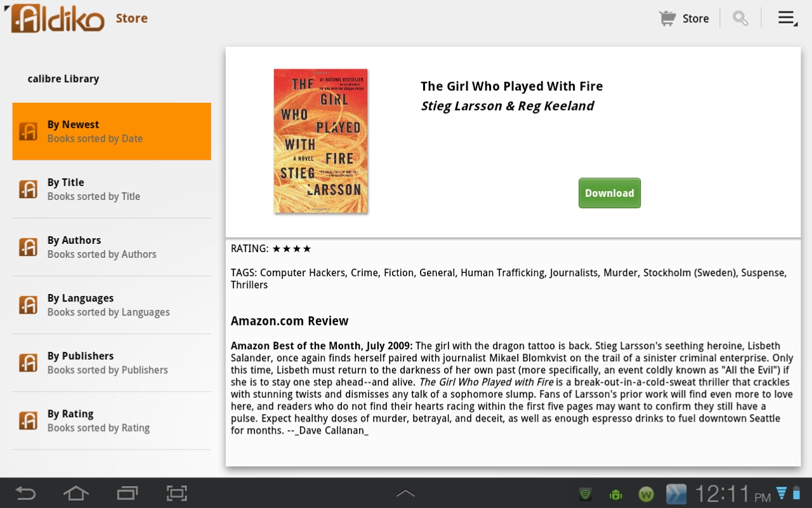Click the search magnifier icon
812x508 pixels.
click(x=740, y=18)
